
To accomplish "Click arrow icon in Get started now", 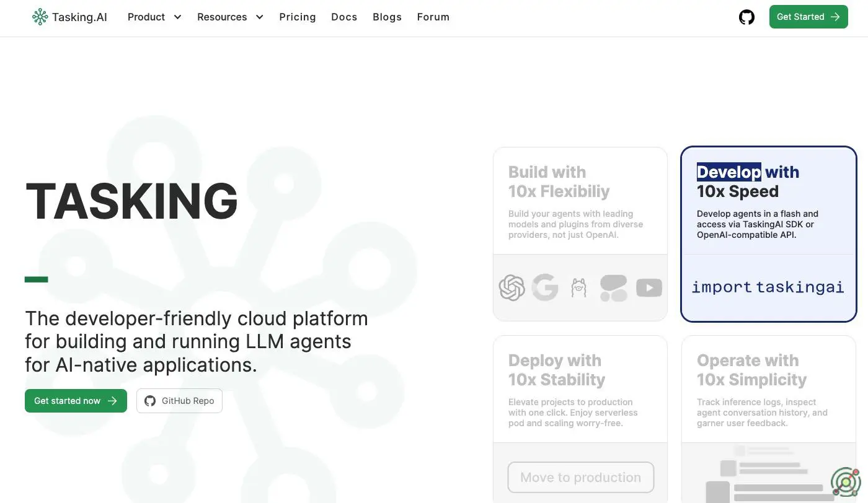I will (112, 401).
